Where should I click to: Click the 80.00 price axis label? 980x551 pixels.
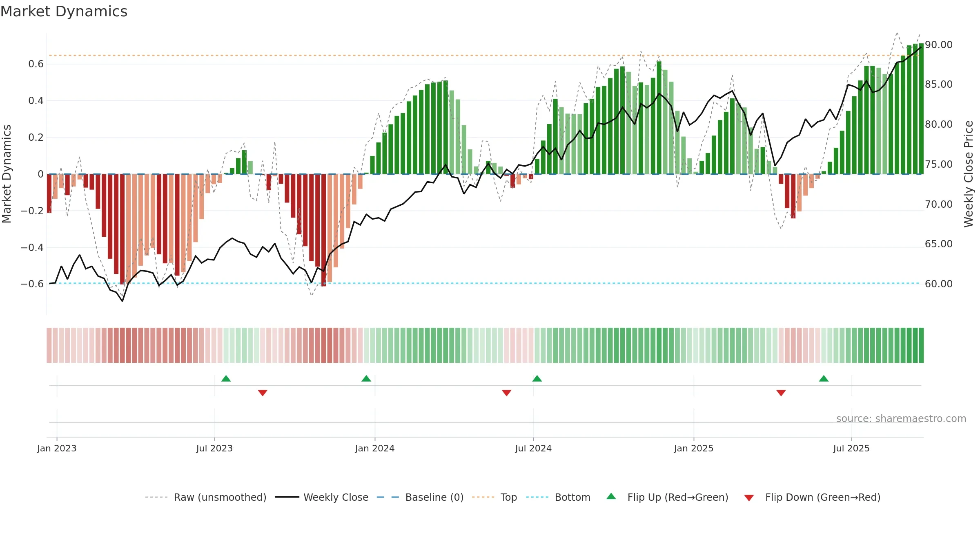[939, 124]
